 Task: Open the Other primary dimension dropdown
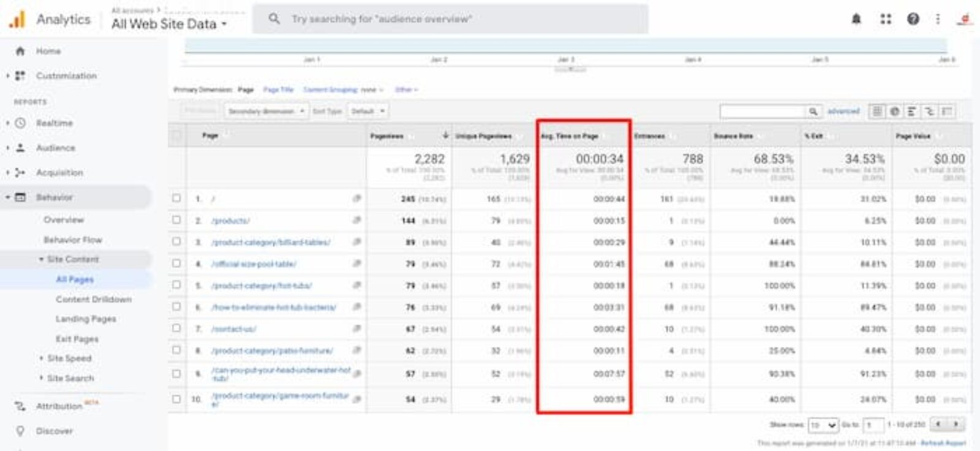coord(406,89)
